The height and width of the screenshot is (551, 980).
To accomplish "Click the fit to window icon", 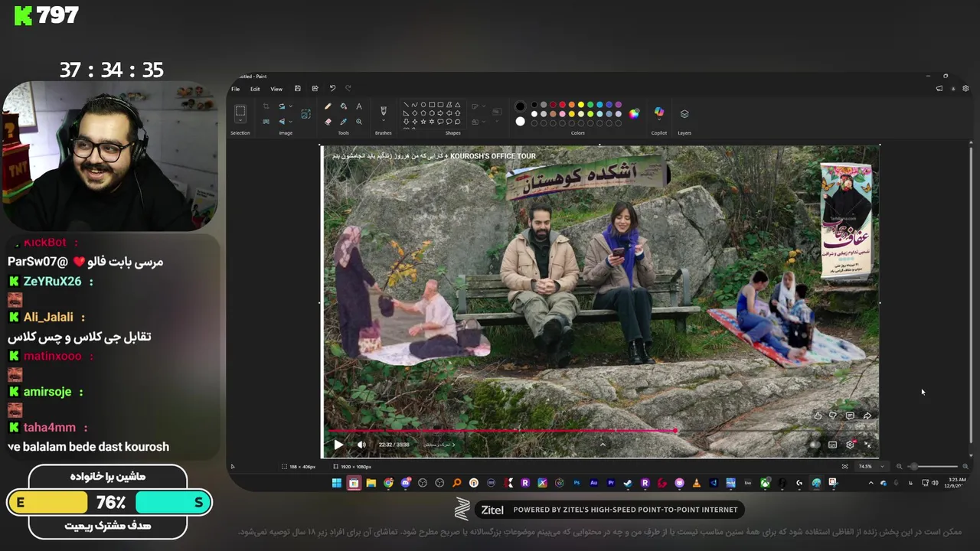I will point(845,466).
